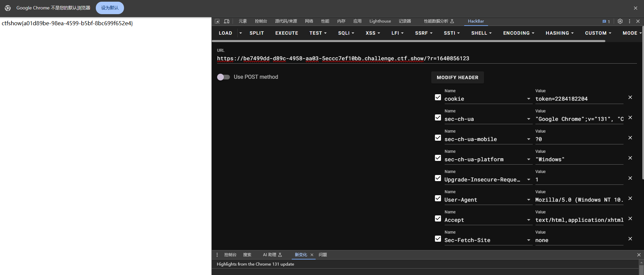Open the issues counter badge showing 1
Image resolution: width=644 pixels, height=275 pixels.
point(606,21)
